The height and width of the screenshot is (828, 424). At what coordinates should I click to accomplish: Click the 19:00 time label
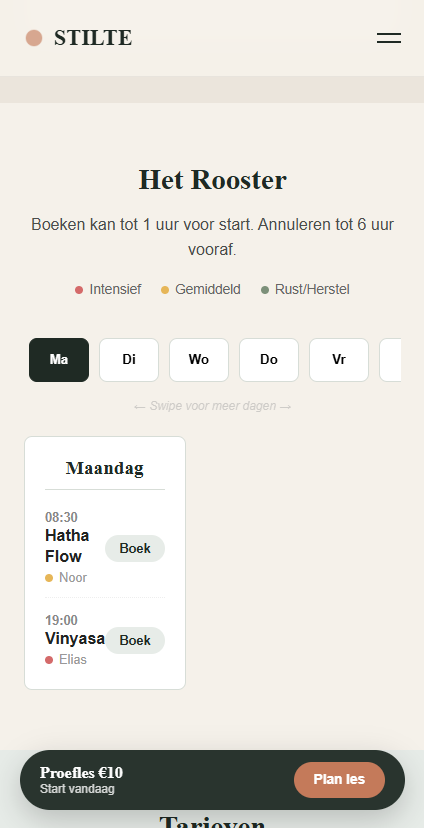tap(61, 620)
